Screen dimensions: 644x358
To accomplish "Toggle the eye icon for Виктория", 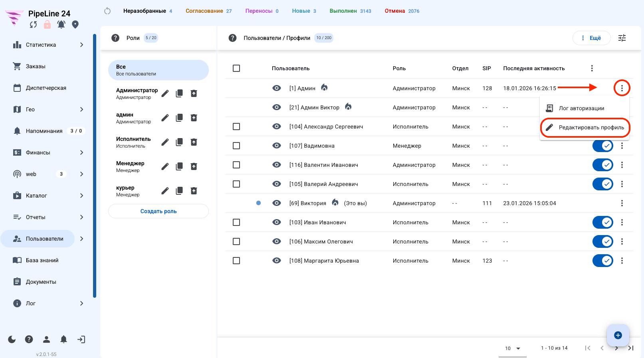I will (x=277, y=203).
